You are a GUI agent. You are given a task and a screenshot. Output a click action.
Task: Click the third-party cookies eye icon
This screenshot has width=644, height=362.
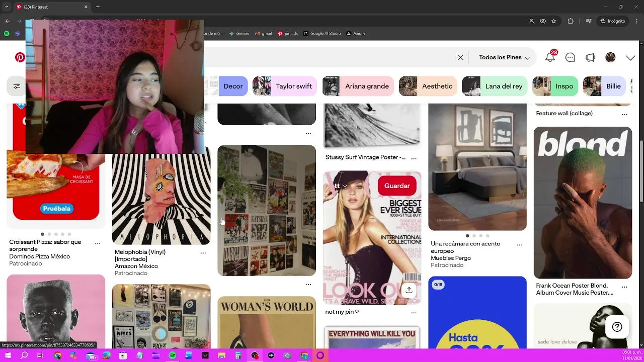[543, 21]
